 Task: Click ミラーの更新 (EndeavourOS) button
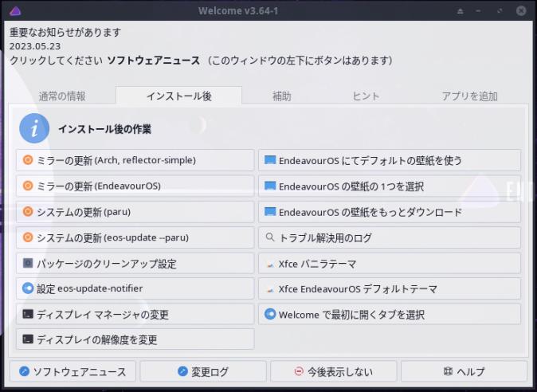pos(135,186)
